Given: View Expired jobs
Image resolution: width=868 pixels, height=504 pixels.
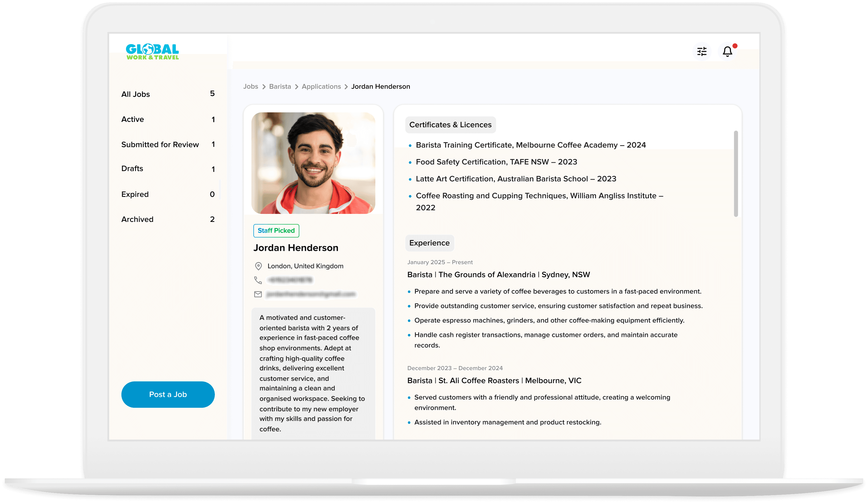Looking at the screenshot, I should 135,194.
